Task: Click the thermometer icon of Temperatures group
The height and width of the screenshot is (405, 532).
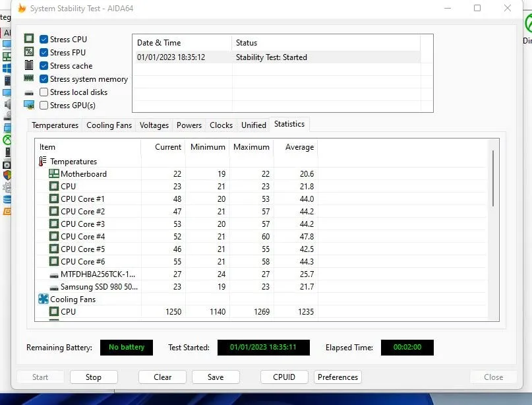Action: point(42,161)
